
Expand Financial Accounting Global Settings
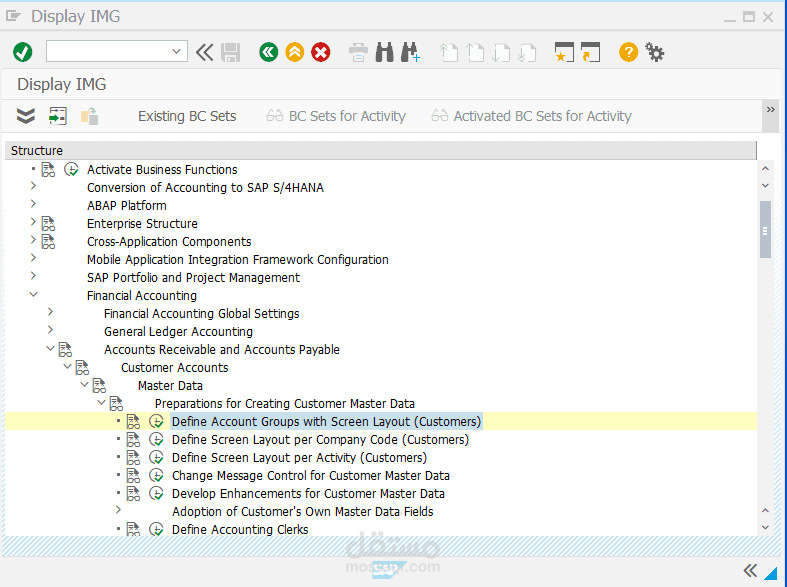click(x=50, y=312)
